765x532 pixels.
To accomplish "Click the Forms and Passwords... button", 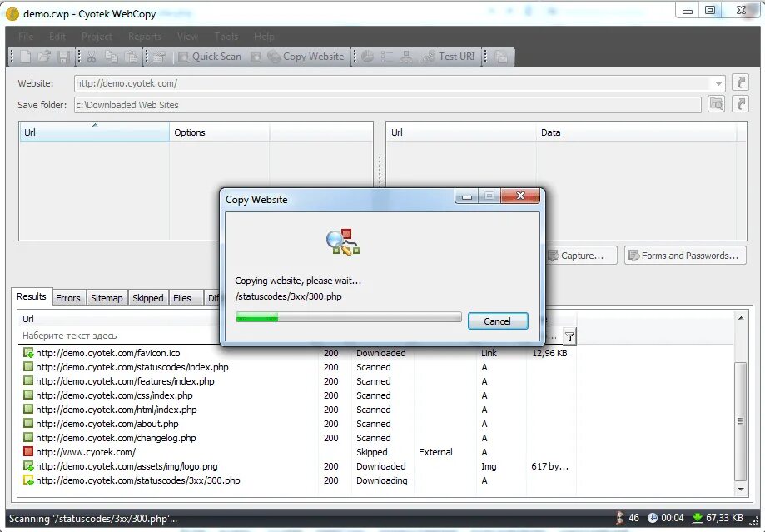I will 685,256.
